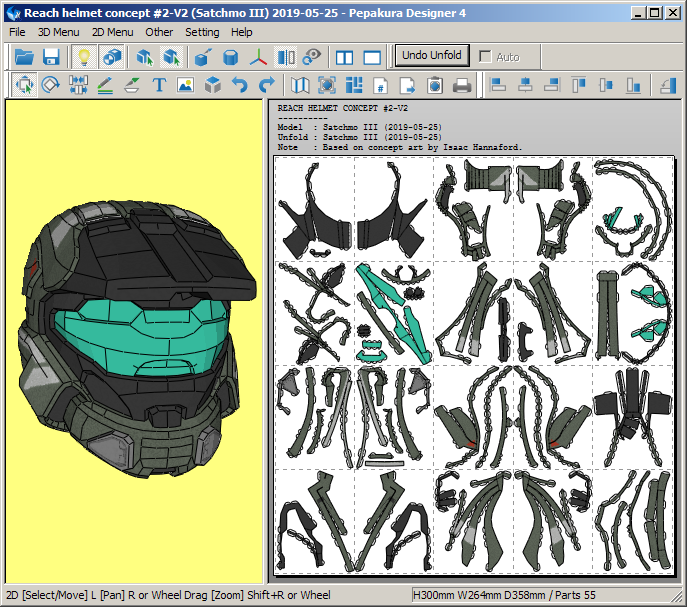
Task: Click the solid blue cylinder icon
Action: [230, 57]
